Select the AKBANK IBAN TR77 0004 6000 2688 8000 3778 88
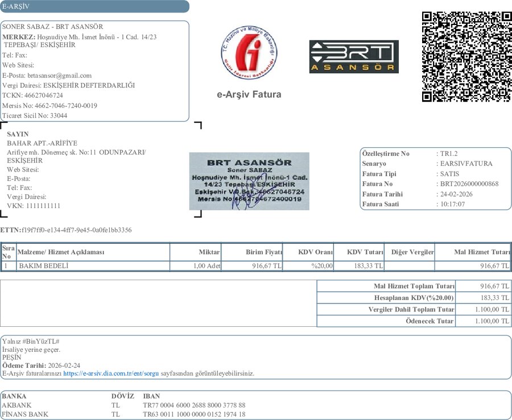 pyautogui.click(x=194, y=405)
